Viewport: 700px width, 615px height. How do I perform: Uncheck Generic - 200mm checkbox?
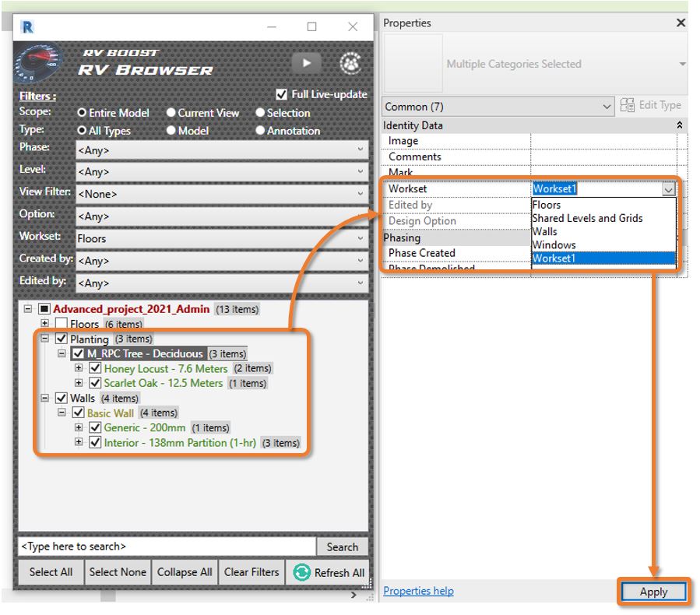(95, 427)
